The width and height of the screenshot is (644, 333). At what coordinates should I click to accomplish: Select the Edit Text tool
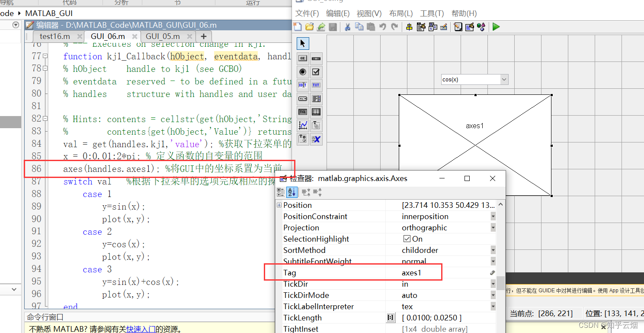pyautogui.click(x=303, y=85)
